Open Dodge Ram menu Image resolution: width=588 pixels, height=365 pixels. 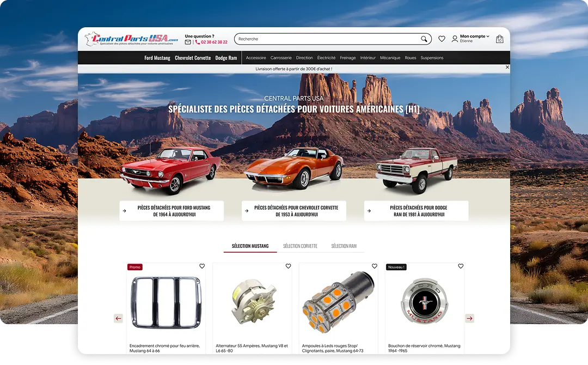click(226, 58)
